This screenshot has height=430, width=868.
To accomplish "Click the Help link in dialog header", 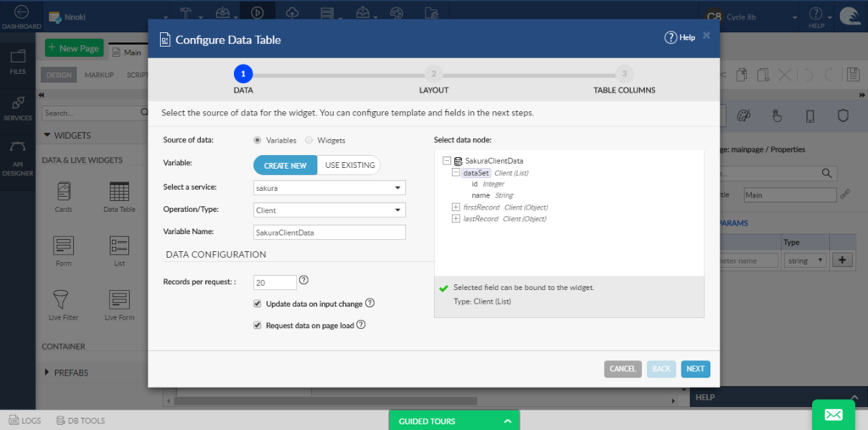I will pyautogui.click(x=680, y=37).
